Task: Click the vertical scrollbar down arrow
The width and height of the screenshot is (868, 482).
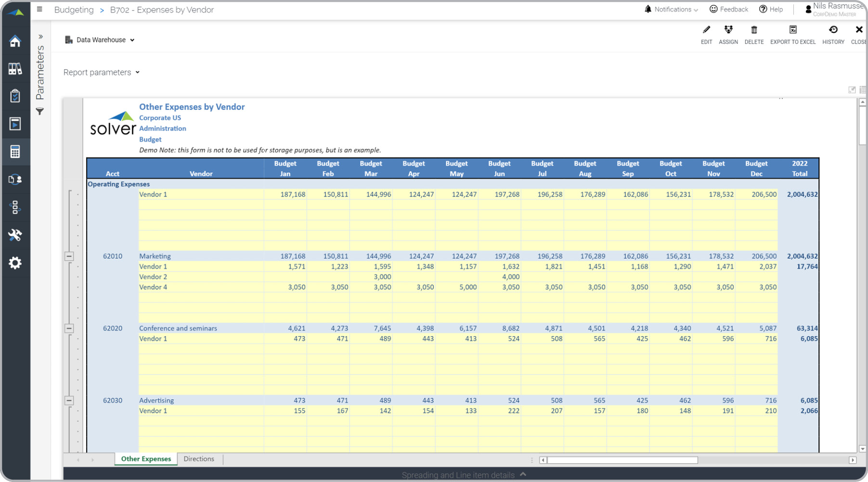Action: (863, 449)
